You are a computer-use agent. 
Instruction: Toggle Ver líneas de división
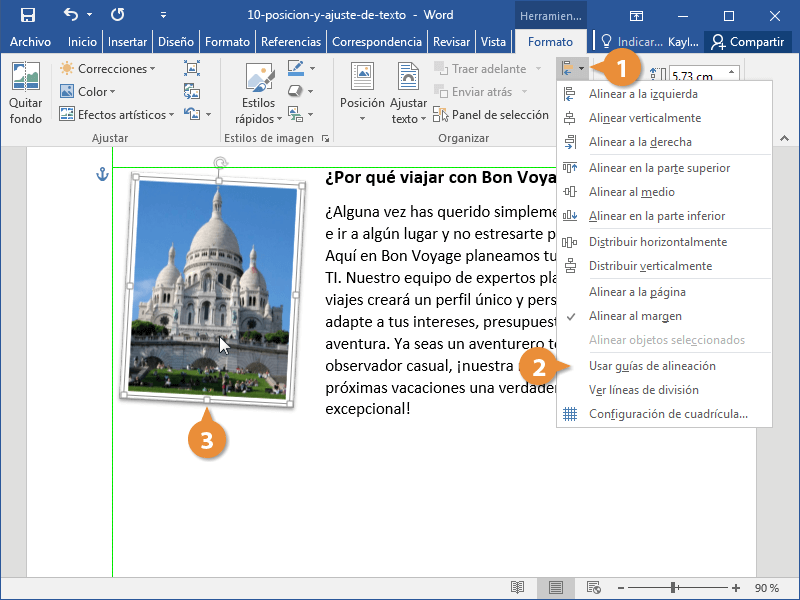coord(643,390)
